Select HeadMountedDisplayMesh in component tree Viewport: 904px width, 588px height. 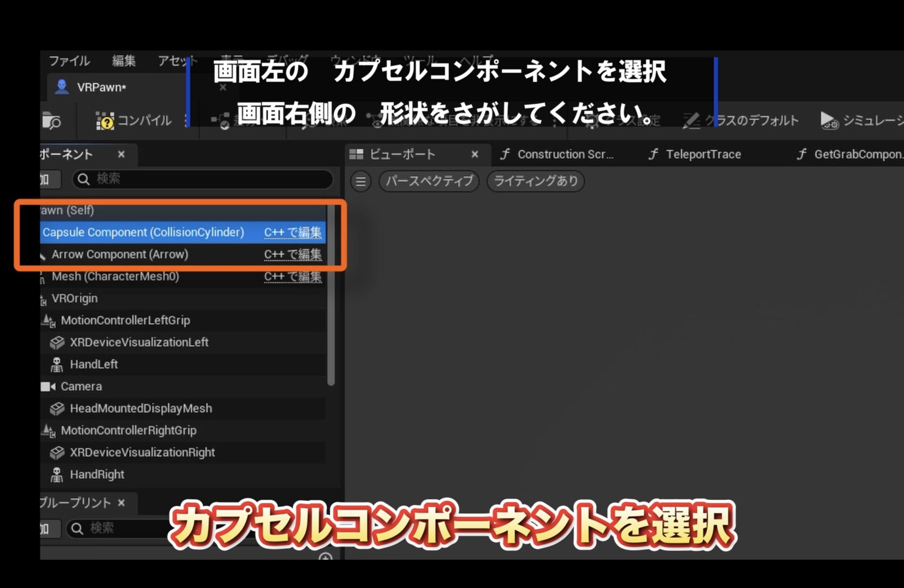click(x=141, y=409)
